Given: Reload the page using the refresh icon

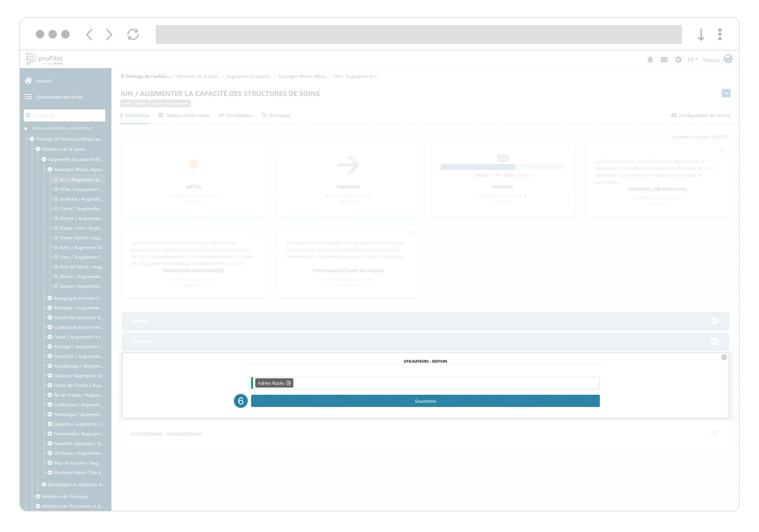Looking at the screenshot, I should [133, 34].
